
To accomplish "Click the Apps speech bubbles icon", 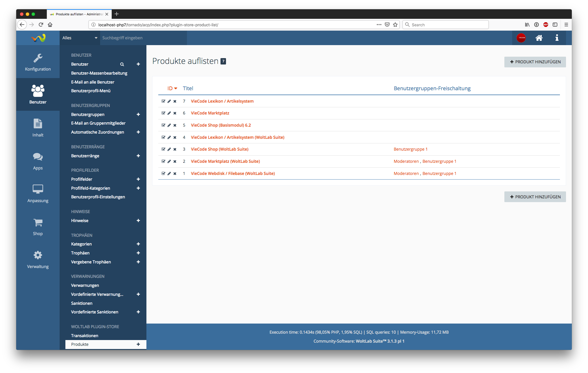I will (38, 157).
